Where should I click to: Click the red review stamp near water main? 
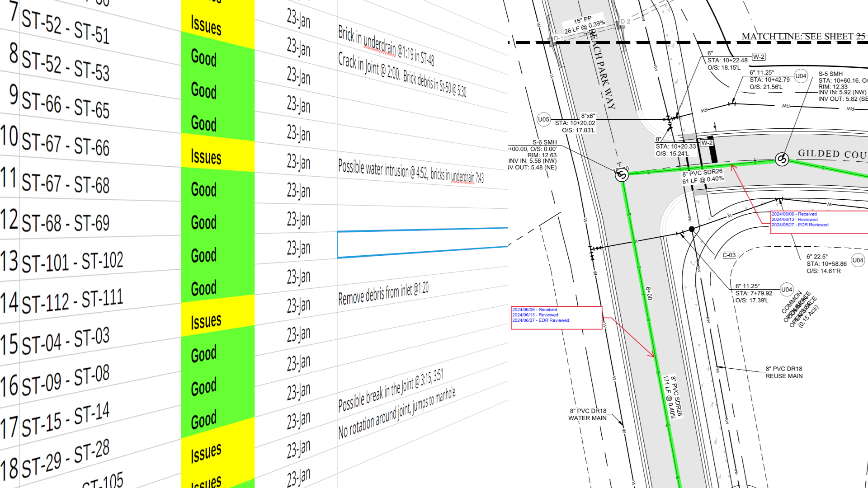tap(557, 318)
